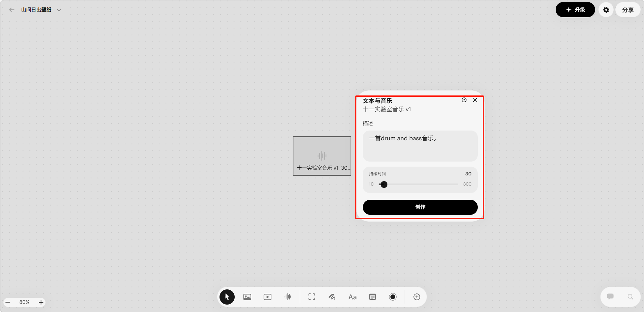
Task: Open settings with the gear icon
Action: click(x=606, y=10)
